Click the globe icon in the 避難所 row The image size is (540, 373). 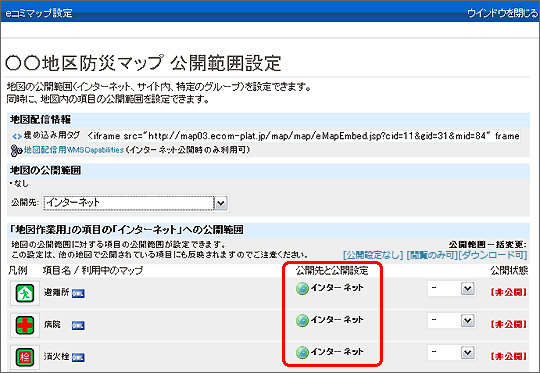(x=302, y=288)
